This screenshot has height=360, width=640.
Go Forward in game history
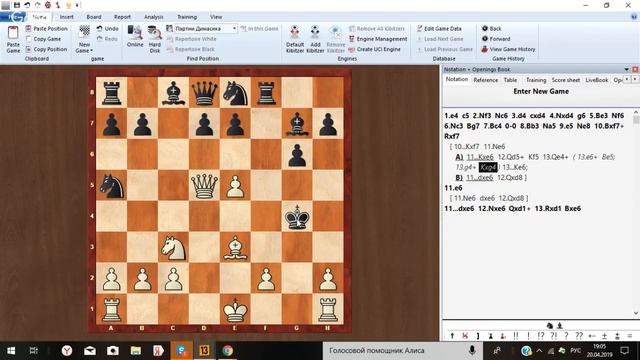tap(496, 39)
